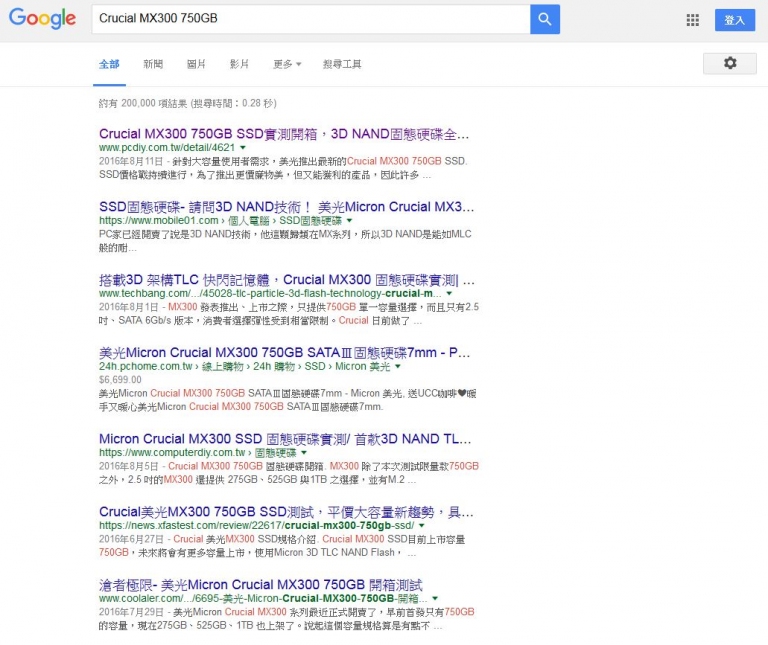Click the blue search magnifier button
The image size is (768, 645).
(545, 20)
